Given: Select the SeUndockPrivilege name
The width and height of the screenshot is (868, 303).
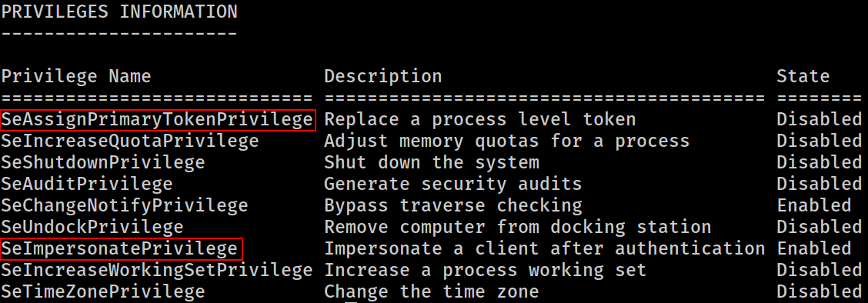Looking at the screenshot, I should 92,228.
